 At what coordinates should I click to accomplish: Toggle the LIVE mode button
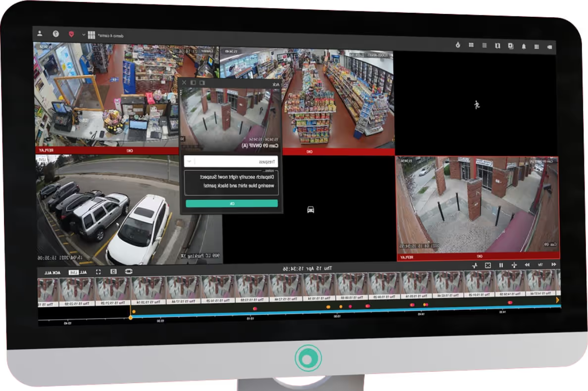[72, 273]
